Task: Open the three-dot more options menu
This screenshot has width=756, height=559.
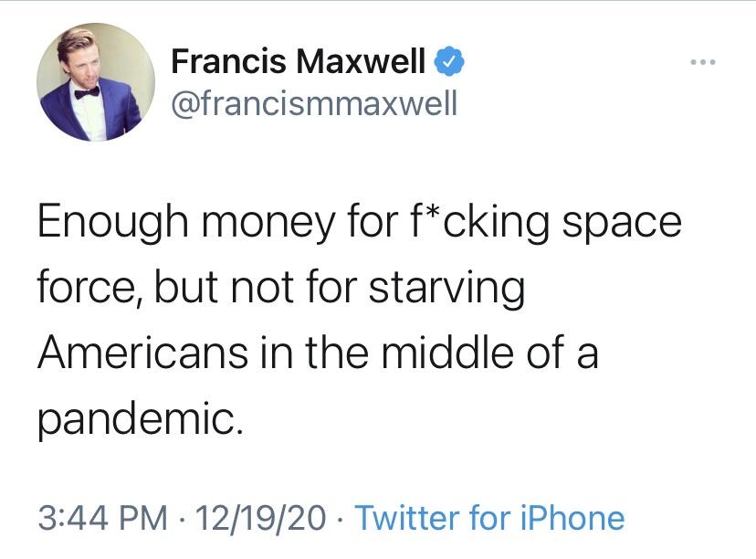Action: [704, 63]
